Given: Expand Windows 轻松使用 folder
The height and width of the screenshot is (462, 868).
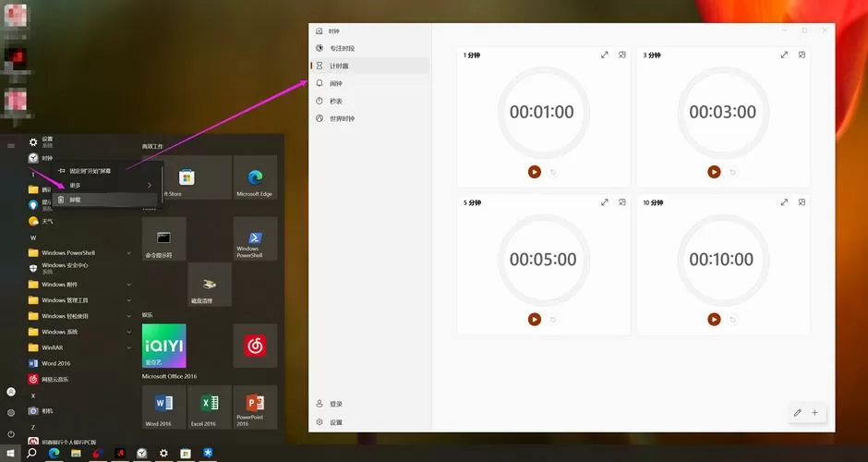Looking at the screenshot, I should [x=80, y=316].
